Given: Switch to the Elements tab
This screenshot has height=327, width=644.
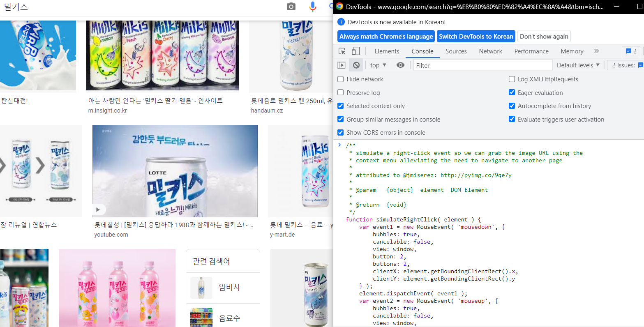Looking at the screenshot, I should [387, 51].
